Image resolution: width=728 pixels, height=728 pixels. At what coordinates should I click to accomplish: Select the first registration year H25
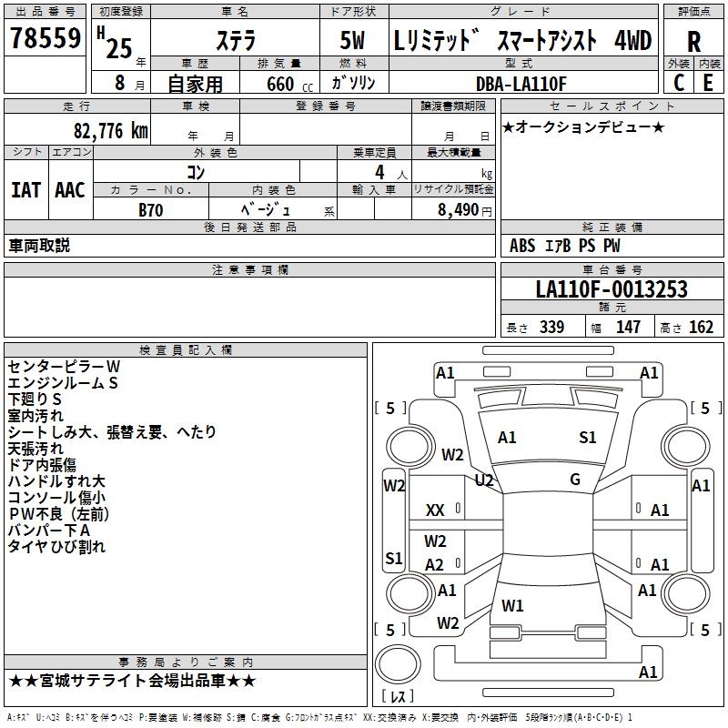click(x=115, y=43)
